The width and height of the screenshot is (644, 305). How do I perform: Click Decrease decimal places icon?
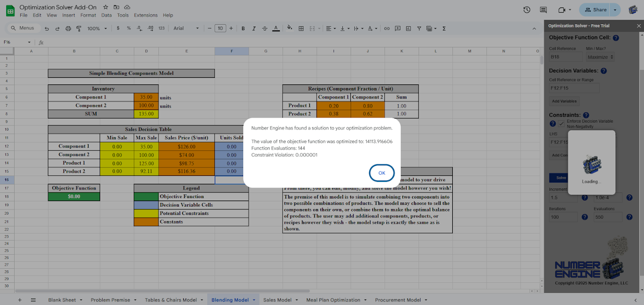(x=139, y=29)
